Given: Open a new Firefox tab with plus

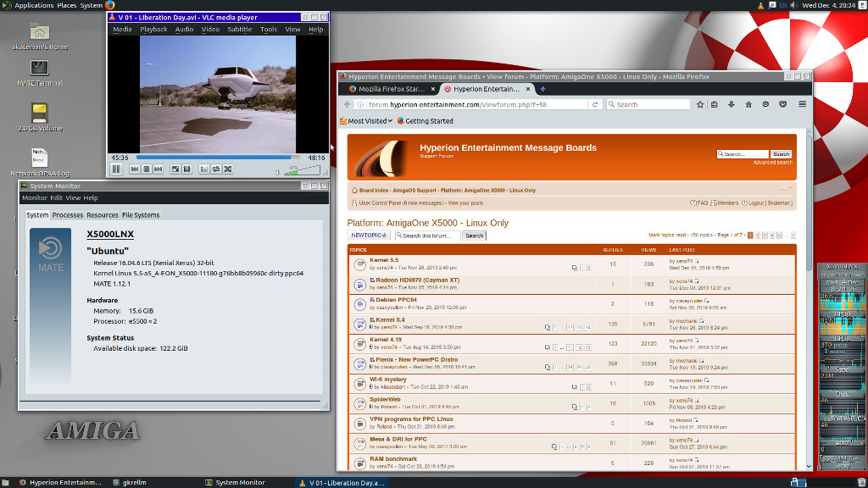Looking at the screenshot, I should point(542,89).
